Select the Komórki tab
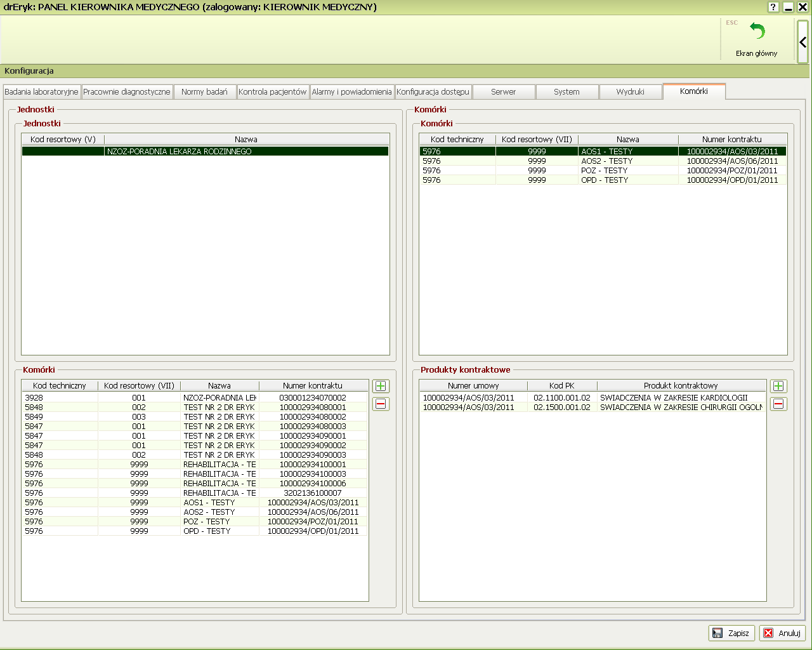Image resolution: width=812 pixels, height=650 pixels. (694, 91)
